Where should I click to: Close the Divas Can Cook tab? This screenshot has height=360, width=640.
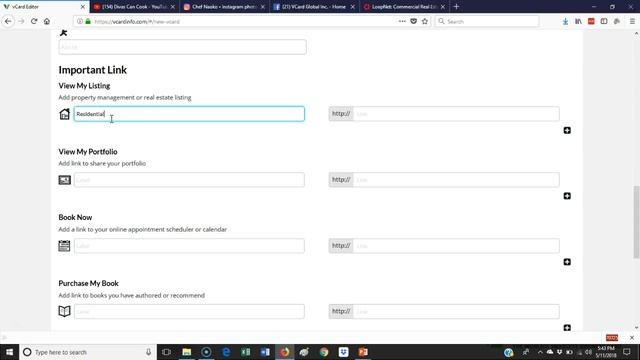coord(173,7)
